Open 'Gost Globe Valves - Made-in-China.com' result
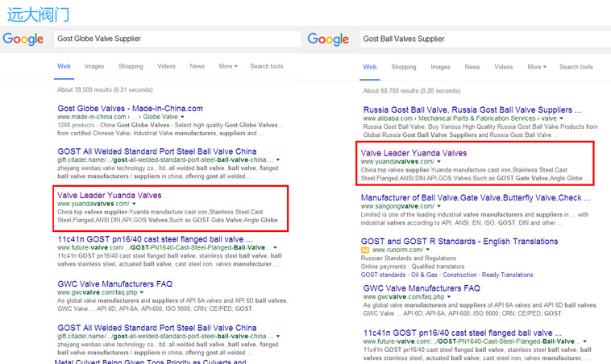The width and height of the screenshot is (611, 364). 130,108
